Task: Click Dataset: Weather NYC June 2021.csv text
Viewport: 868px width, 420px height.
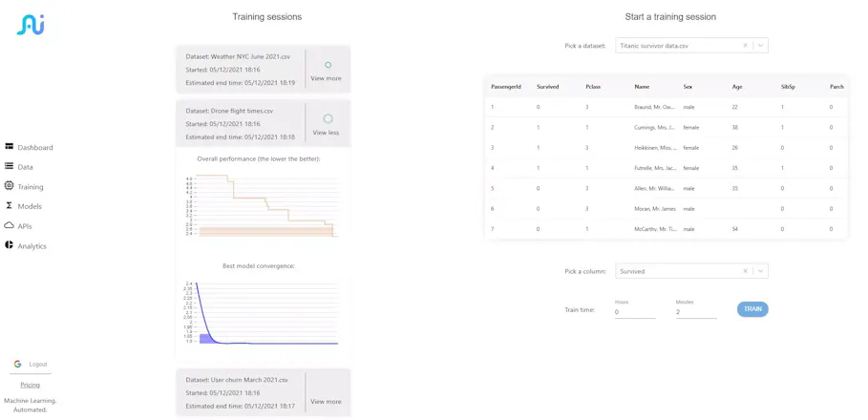Action: click(x=238, y=56)
